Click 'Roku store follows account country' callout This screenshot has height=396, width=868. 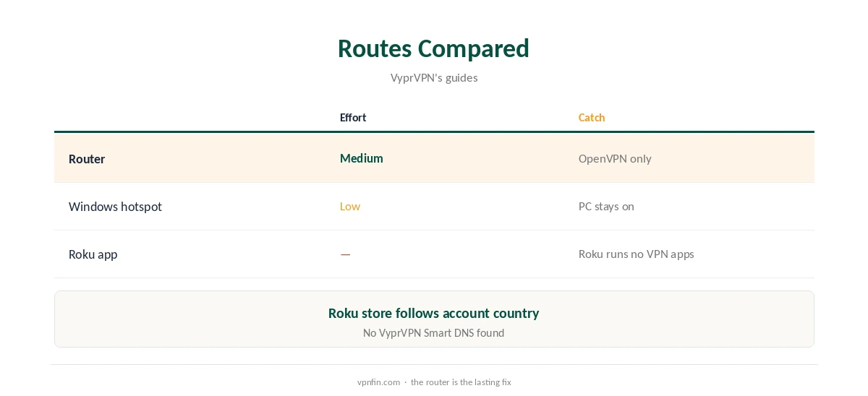(433, 313)
